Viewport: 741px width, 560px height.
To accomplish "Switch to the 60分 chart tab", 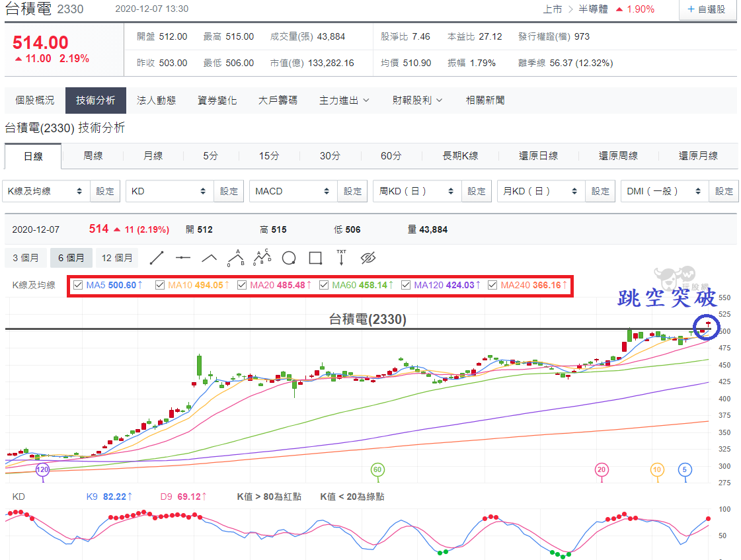I will click(391, 155).
